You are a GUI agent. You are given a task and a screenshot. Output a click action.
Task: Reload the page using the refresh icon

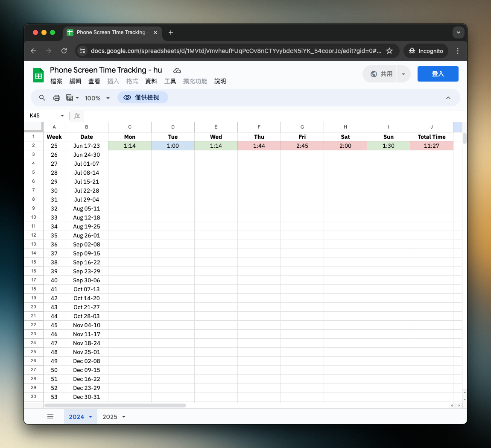64,51
